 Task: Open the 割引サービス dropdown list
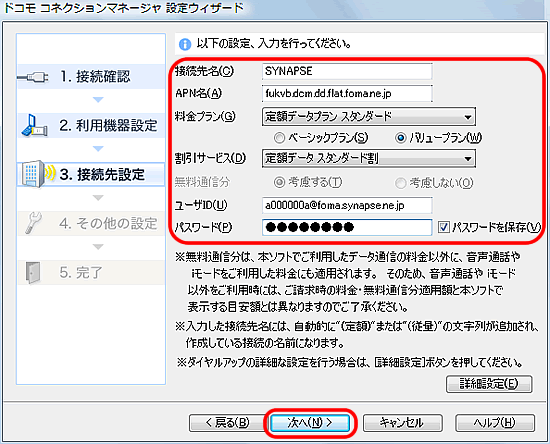[x=369, y=159]
